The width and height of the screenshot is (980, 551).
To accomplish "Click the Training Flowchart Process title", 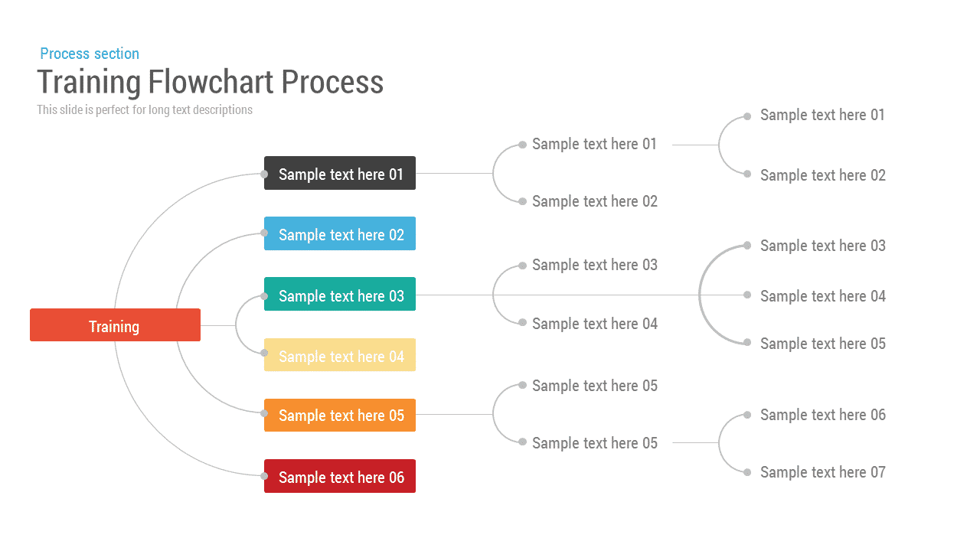I will point(211,82).
